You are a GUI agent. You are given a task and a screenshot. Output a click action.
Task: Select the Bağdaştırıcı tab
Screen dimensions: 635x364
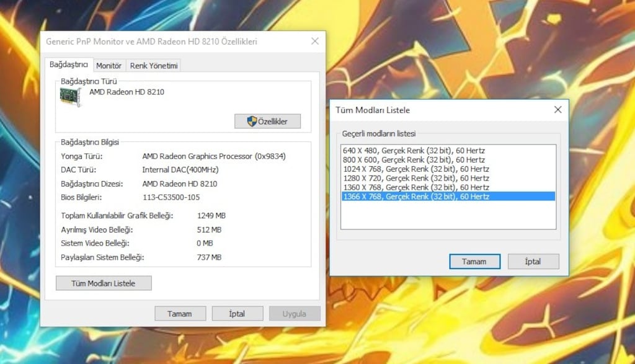(68, 64)
